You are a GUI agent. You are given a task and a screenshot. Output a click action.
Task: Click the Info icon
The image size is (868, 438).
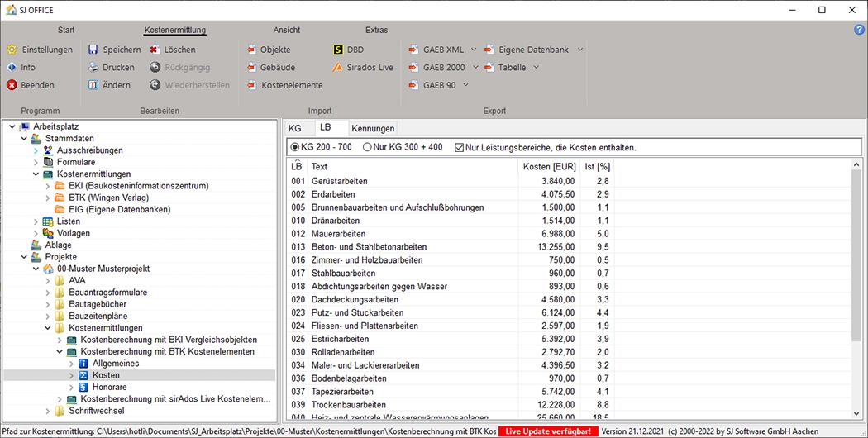pyautogui.click(x=12, y=68)
